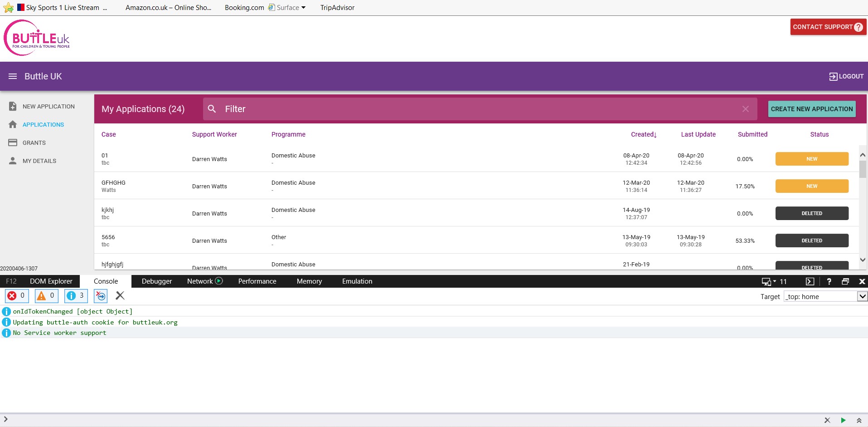This screenshot has height=427, width=868.
Task: Toggle console error messages filter
Action: 17,296
